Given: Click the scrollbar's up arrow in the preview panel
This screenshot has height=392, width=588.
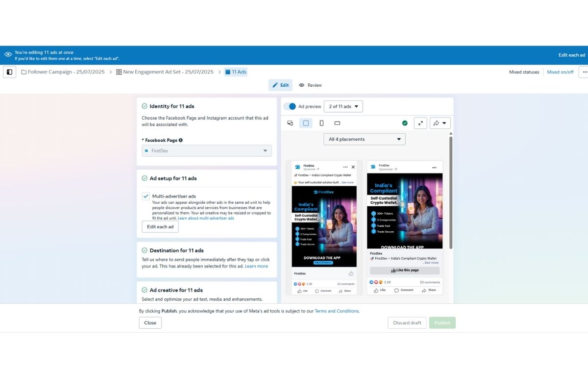Looking at the screenshot, I should point(451,133).
